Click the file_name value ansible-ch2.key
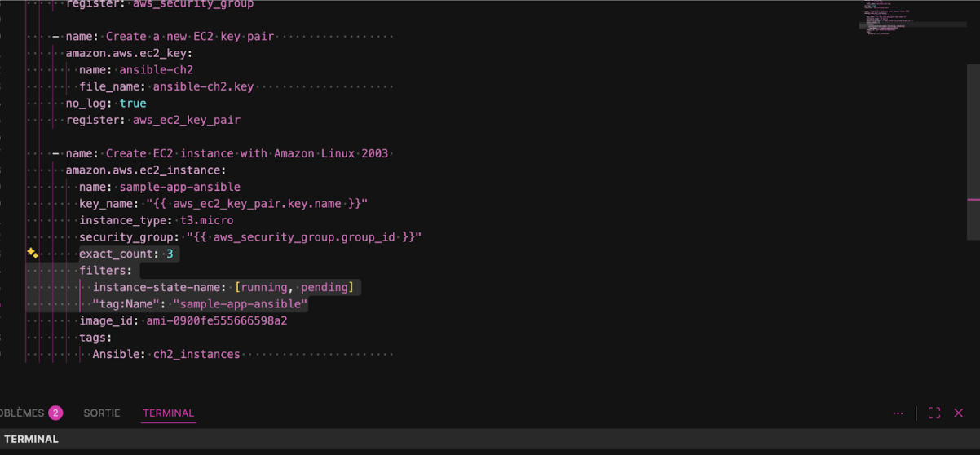Viewport: 980px width, 455px height. [x=203, y=86]
